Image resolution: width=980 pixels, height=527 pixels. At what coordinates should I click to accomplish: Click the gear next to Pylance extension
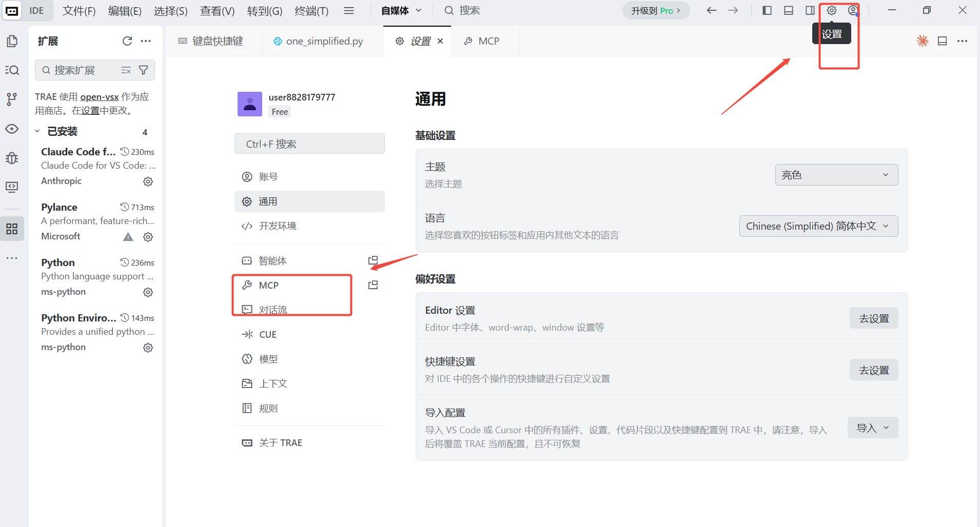(148, 236)
